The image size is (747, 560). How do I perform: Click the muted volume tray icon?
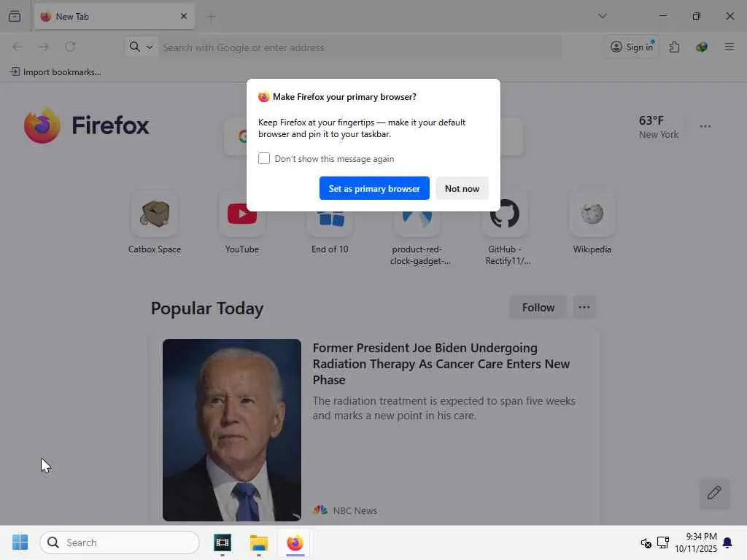646,542
